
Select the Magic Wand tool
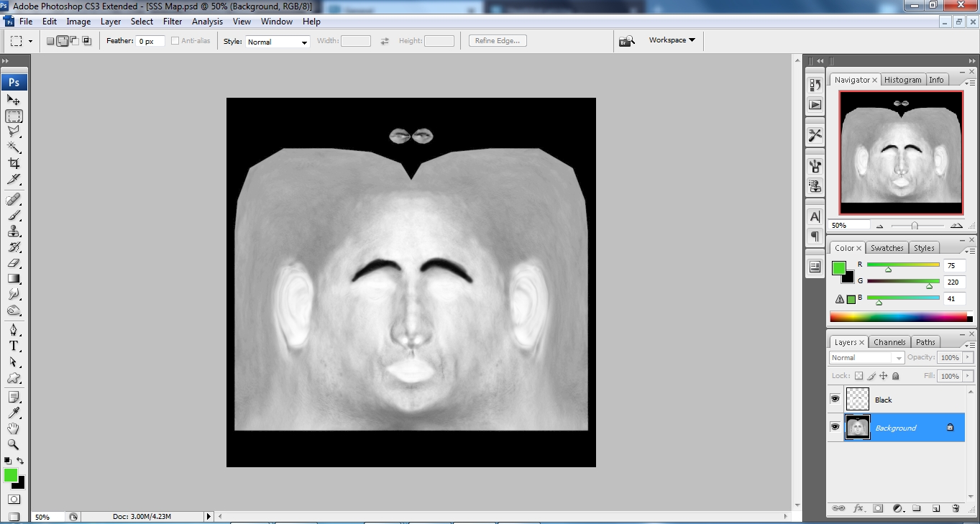pyautogui.click(x=14, y=147)
